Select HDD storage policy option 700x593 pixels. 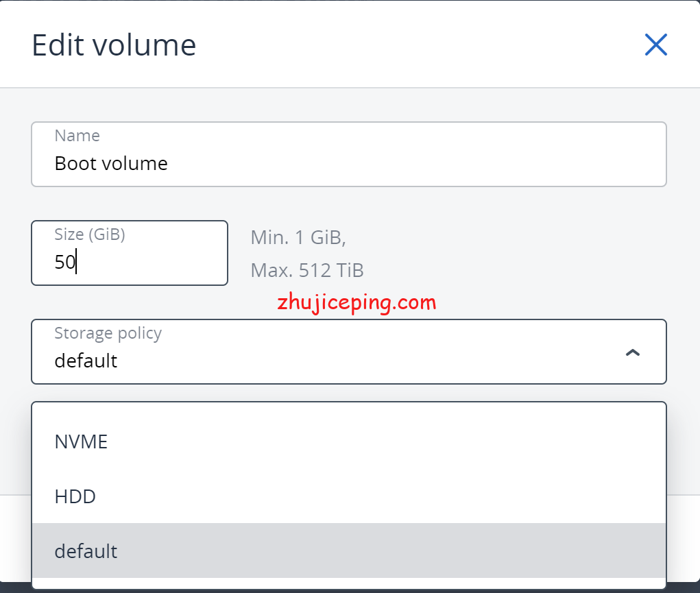75,496
